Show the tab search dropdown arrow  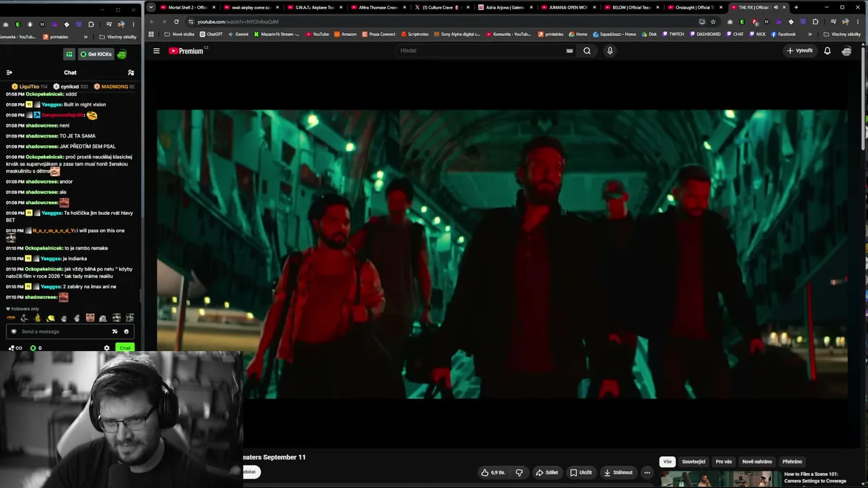click(151, 7)
